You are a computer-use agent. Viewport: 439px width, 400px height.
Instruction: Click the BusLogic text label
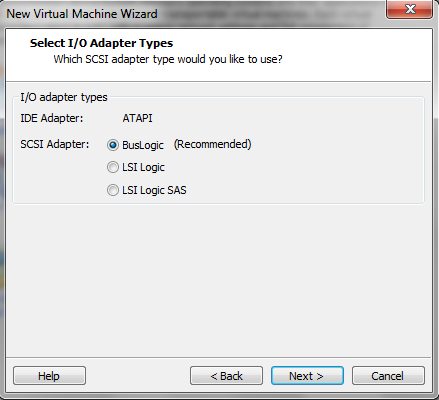(x=143, y=145)
